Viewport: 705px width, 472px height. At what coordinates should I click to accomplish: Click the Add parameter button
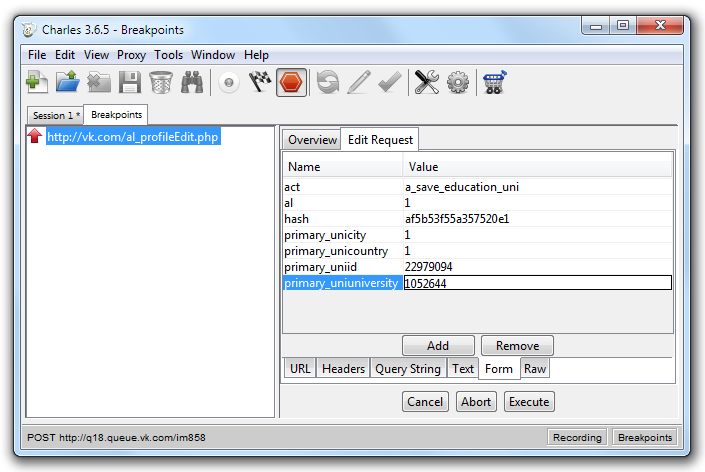click(x=438, y=346)
